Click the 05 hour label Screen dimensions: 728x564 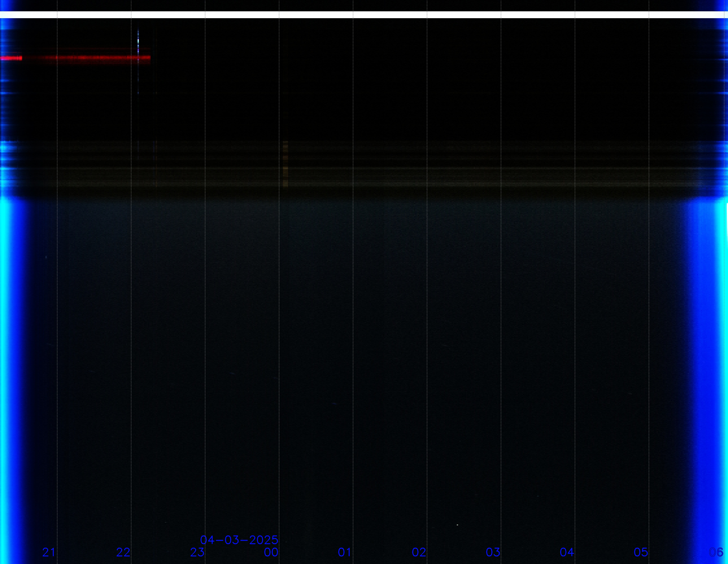tap(641, 552)
